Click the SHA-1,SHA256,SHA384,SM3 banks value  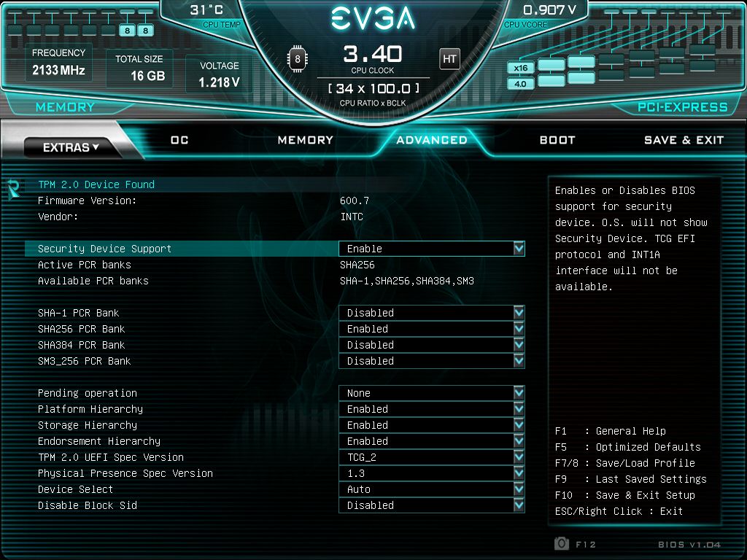[x=407, y=281]
